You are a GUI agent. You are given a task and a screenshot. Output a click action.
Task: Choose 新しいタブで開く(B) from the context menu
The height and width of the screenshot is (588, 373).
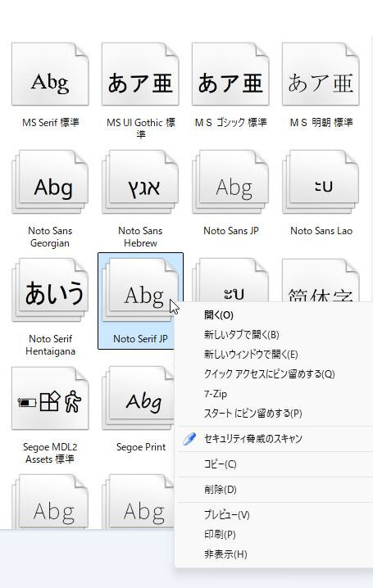pos(242,334)
